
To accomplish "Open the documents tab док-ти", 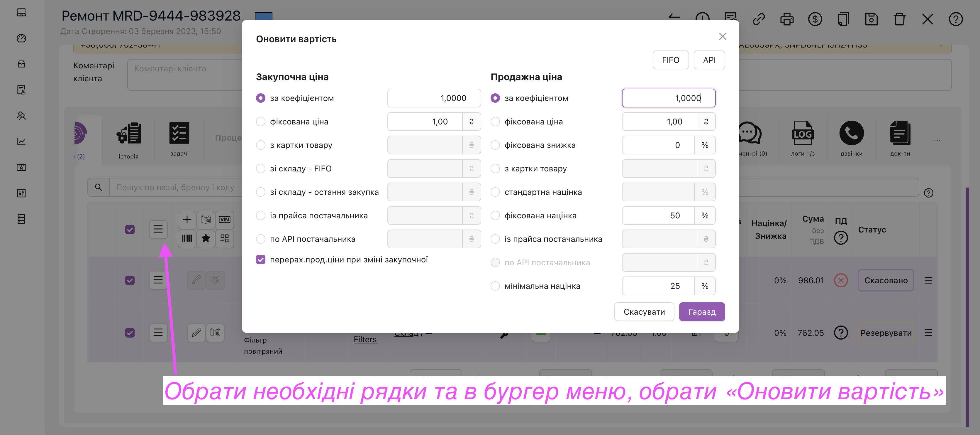I will (900, 139).
